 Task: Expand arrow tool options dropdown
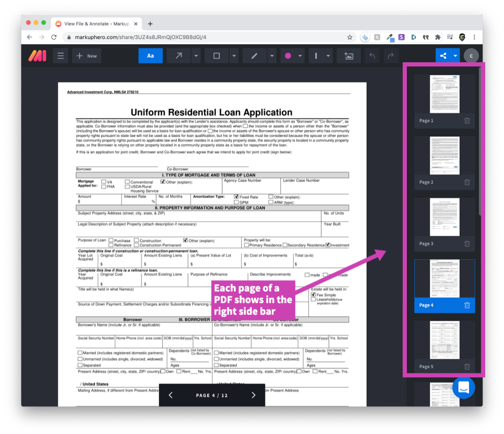point(196,56)
